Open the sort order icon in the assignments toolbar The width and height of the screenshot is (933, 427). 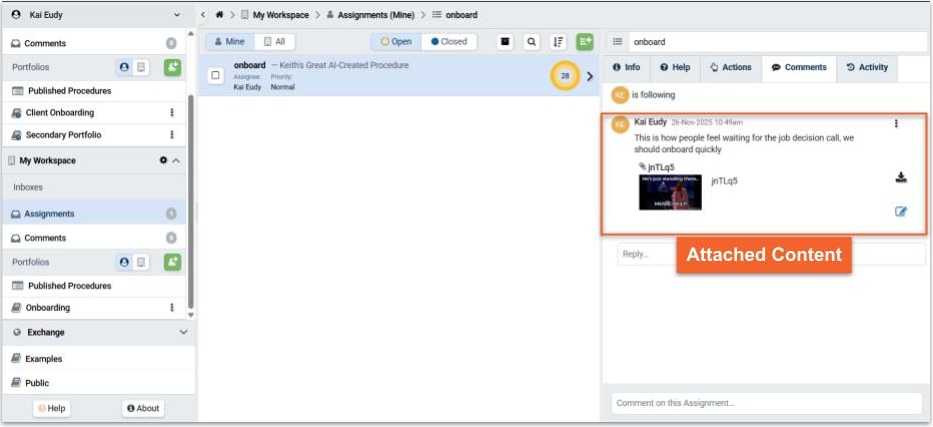(558, 42)
